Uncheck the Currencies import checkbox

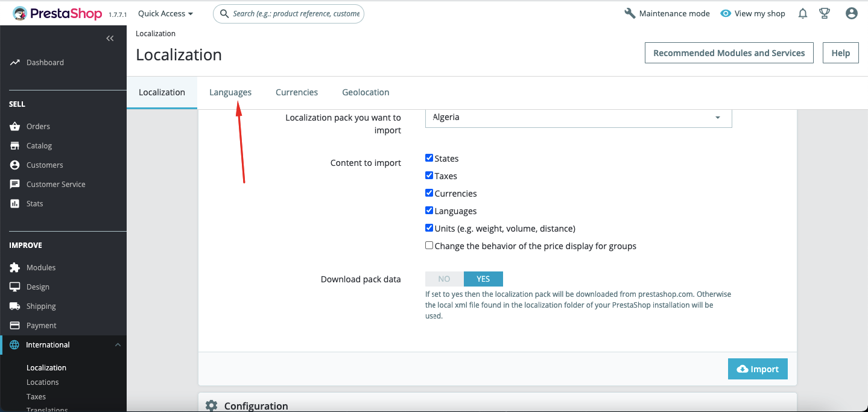pos(429,193)
